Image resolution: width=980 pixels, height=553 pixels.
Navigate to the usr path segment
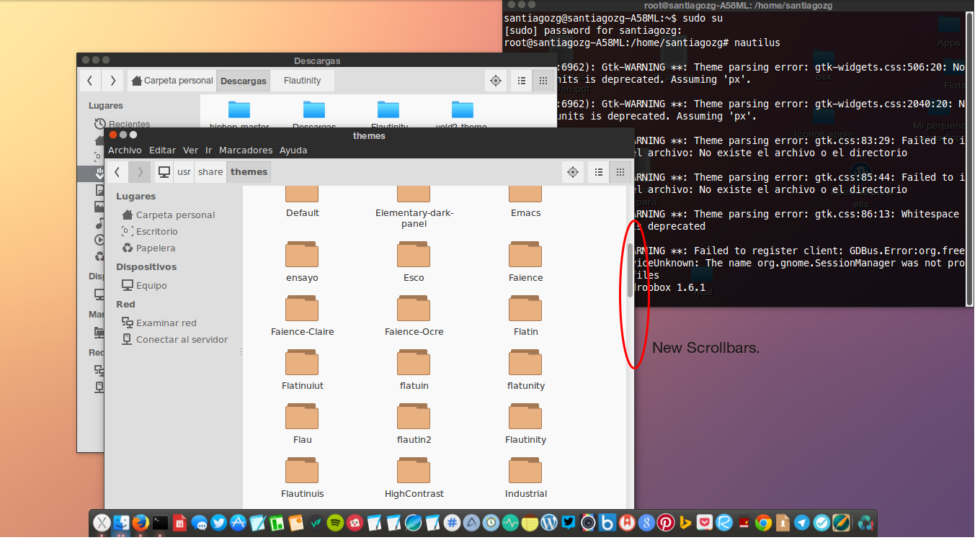[184, 172]
